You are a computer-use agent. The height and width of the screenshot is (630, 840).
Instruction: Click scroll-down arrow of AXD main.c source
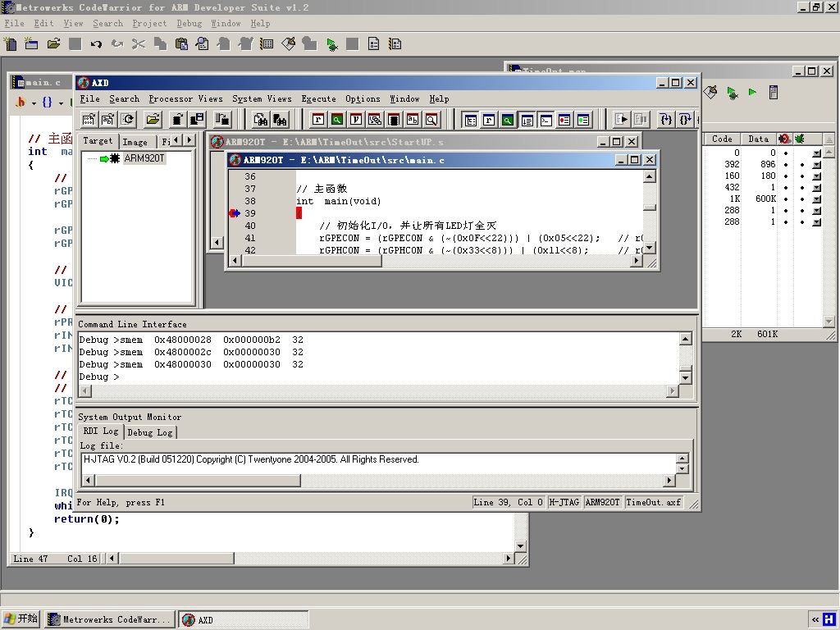[x=650, y=248]
